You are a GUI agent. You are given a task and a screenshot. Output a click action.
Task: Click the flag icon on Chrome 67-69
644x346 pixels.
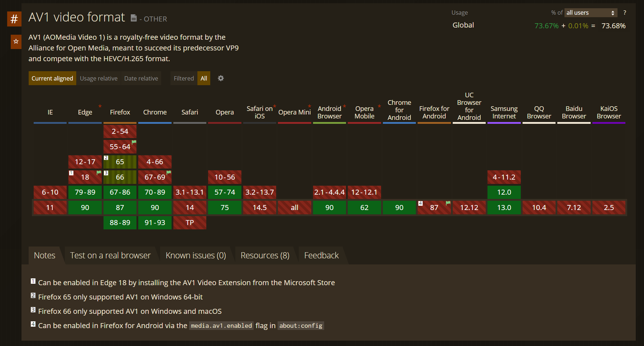pyautogui.click(x=169, y=172)
